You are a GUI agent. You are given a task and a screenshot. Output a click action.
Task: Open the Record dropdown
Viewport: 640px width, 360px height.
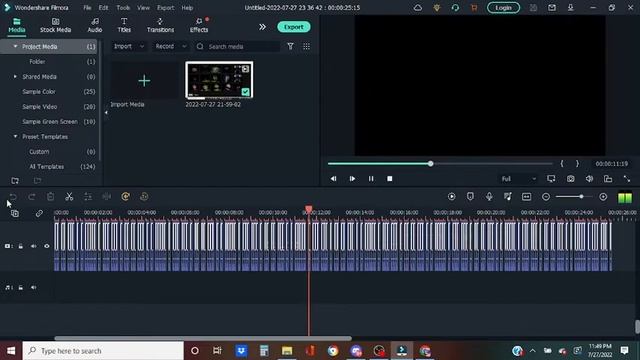point(171,47)
